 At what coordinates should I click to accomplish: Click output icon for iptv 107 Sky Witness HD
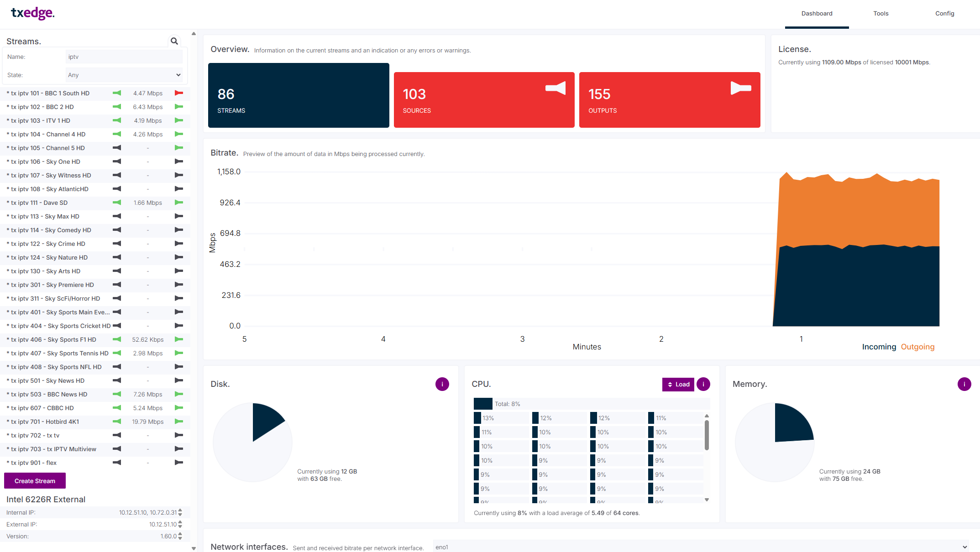[x=179, y=175]
